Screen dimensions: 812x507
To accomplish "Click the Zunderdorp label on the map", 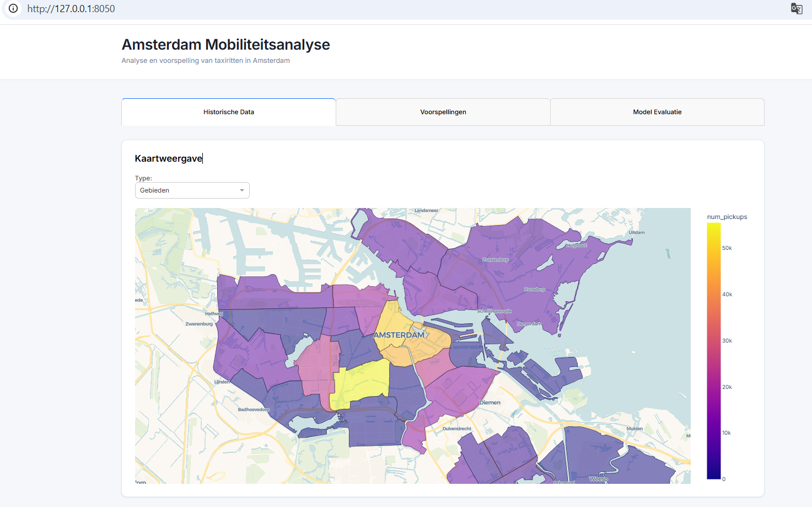I will click(496, 260).
